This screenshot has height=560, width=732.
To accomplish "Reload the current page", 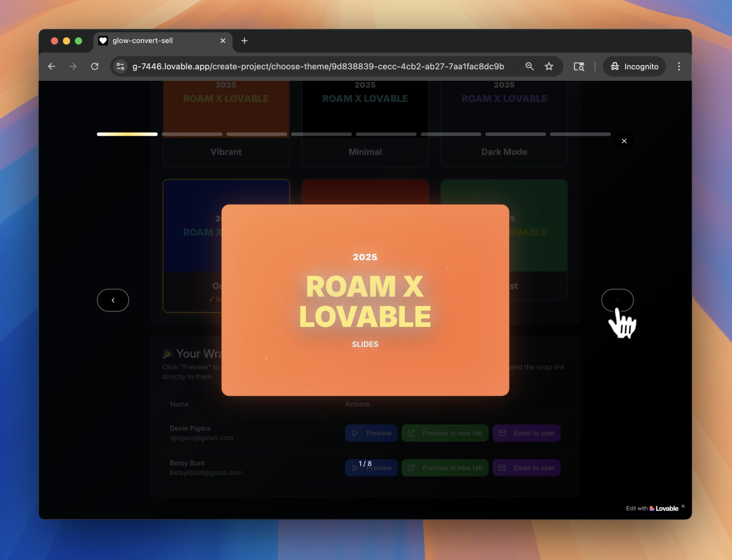I will point(95,66).
